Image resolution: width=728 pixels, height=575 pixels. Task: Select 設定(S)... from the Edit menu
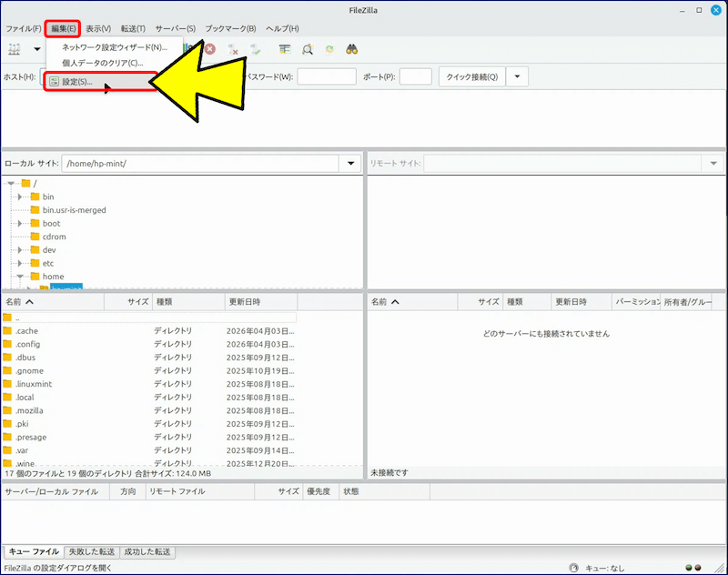tap(76, 82)
